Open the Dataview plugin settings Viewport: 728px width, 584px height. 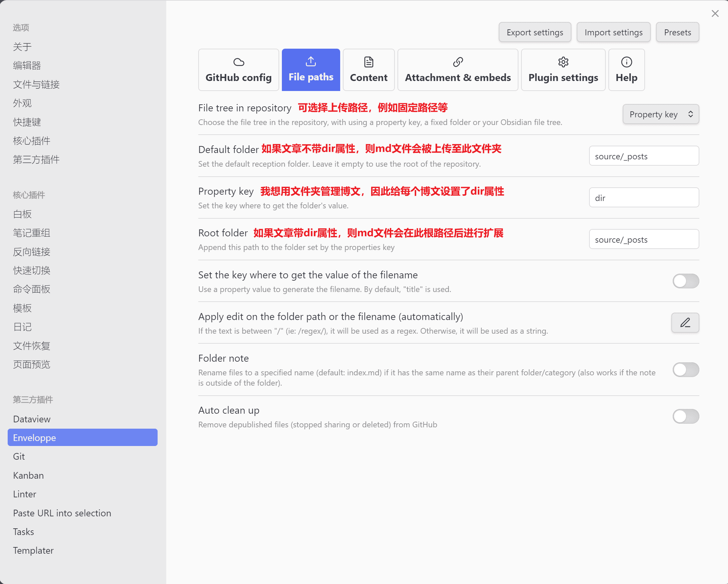pos(32,419)
